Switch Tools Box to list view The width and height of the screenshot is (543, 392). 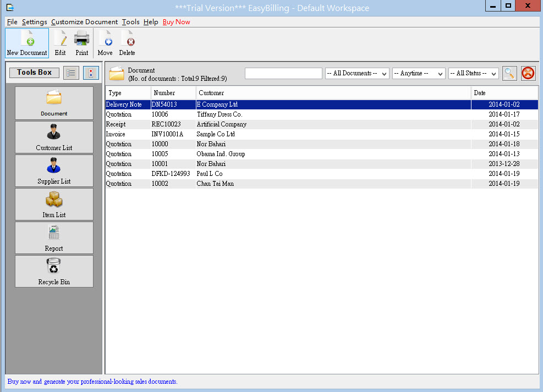pos(71,73)
